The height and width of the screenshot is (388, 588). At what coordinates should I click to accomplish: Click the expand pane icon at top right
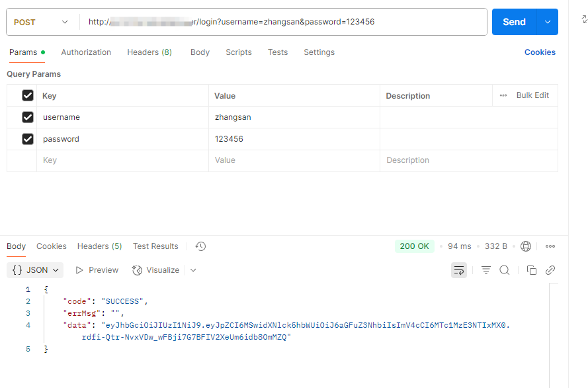585,19
